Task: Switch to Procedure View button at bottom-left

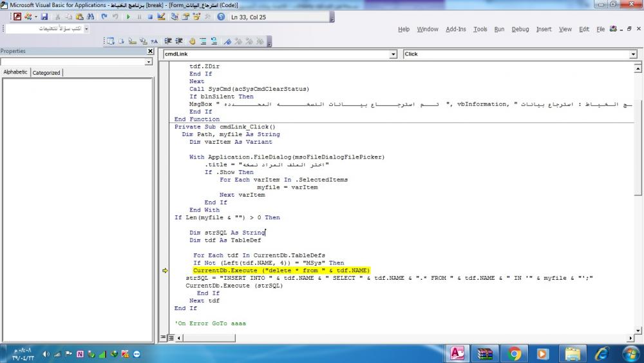Action: (163, 337)
